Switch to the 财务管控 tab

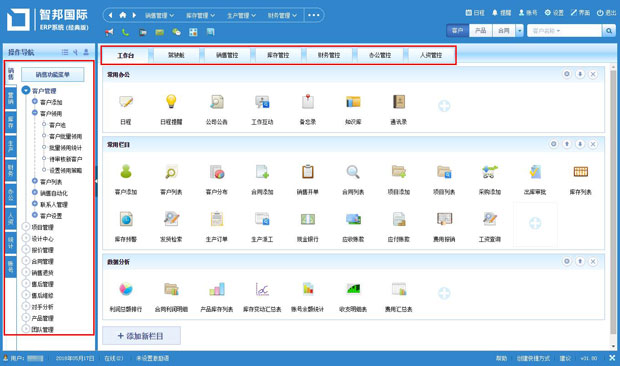tap(329, 55)
